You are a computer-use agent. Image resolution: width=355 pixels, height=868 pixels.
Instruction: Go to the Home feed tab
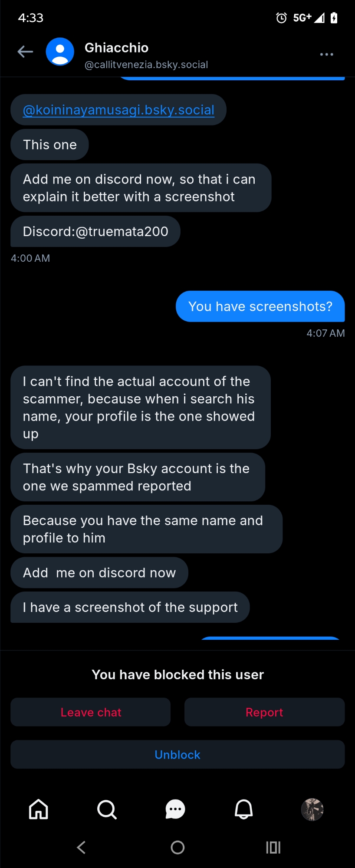tap(39, 809)
